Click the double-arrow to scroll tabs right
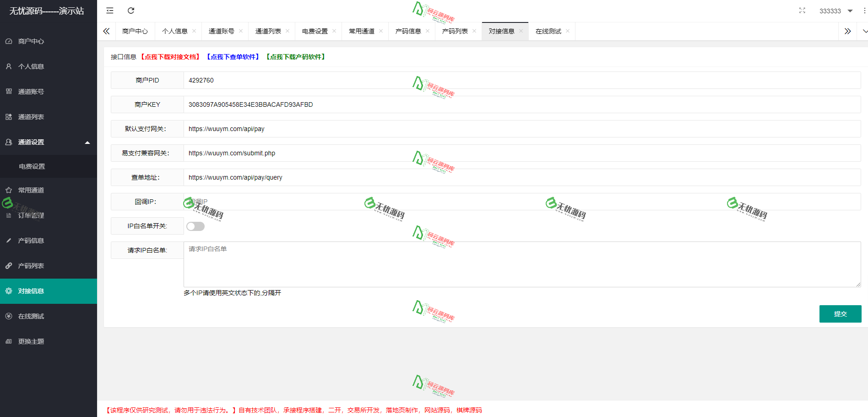 [847, 31]
